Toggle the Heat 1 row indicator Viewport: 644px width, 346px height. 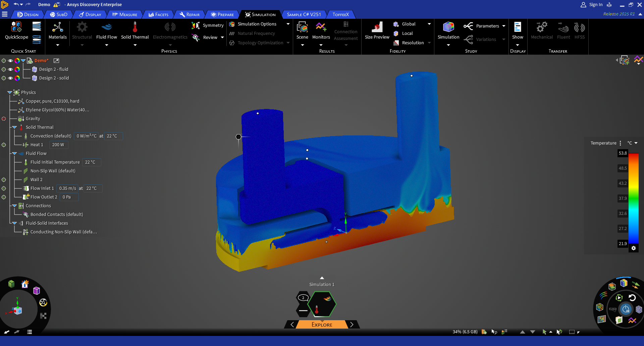coord(4,145)
